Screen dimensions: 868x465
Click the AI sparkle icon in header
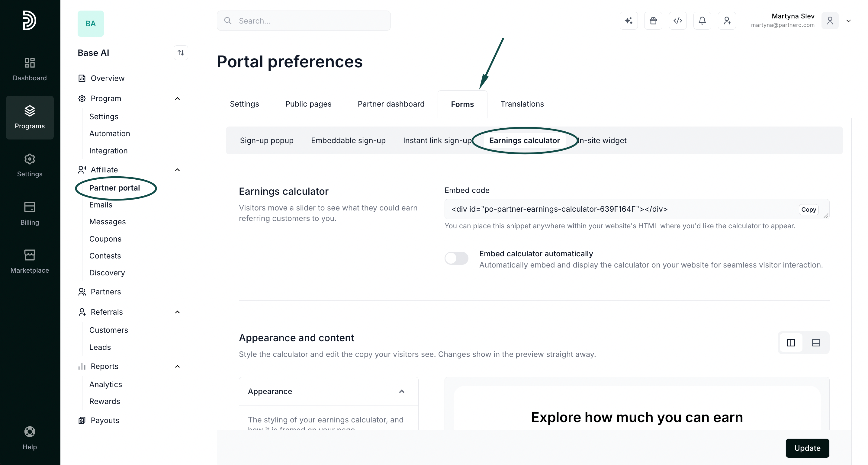(x=628, y=21)
